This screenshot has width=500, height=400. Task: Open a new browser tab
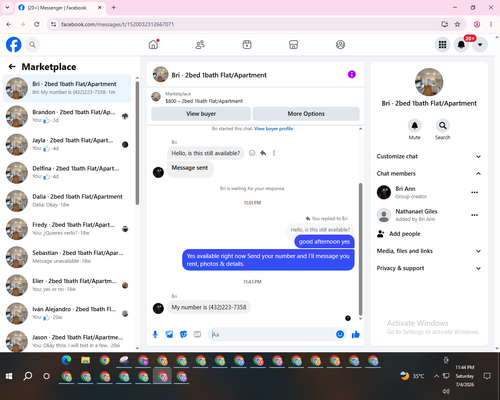(114, 8)
